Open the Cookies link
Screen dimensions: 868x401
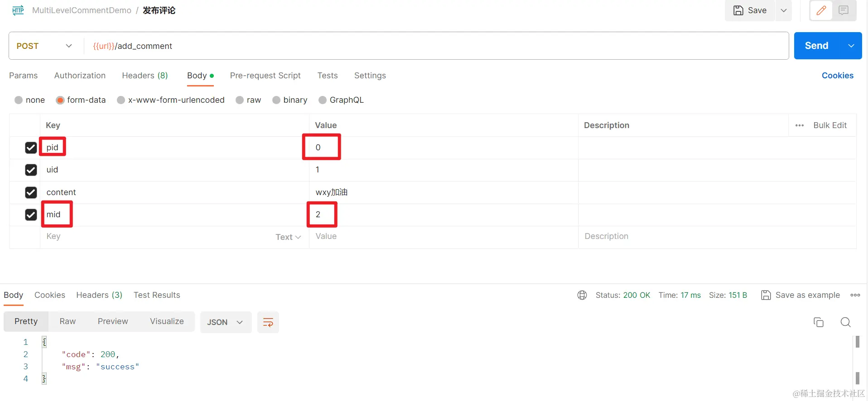pos(838,76)
